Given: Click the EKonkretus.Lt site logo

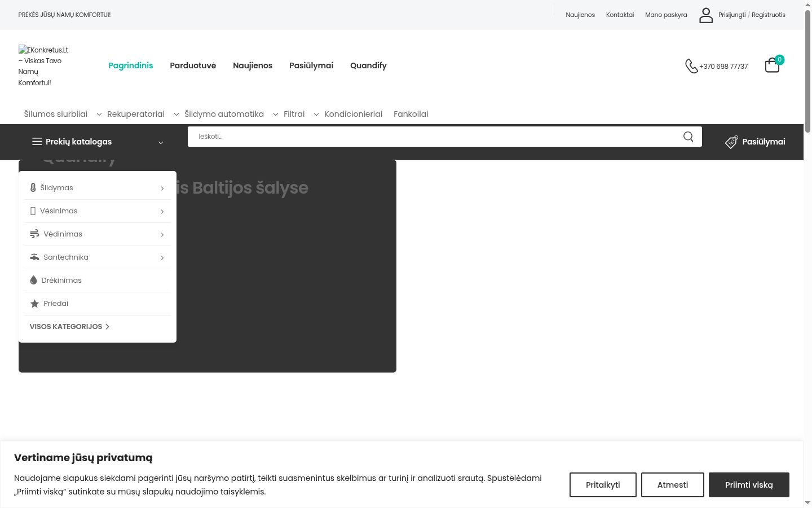Looking at the screenshot, I should coord(43,66).
